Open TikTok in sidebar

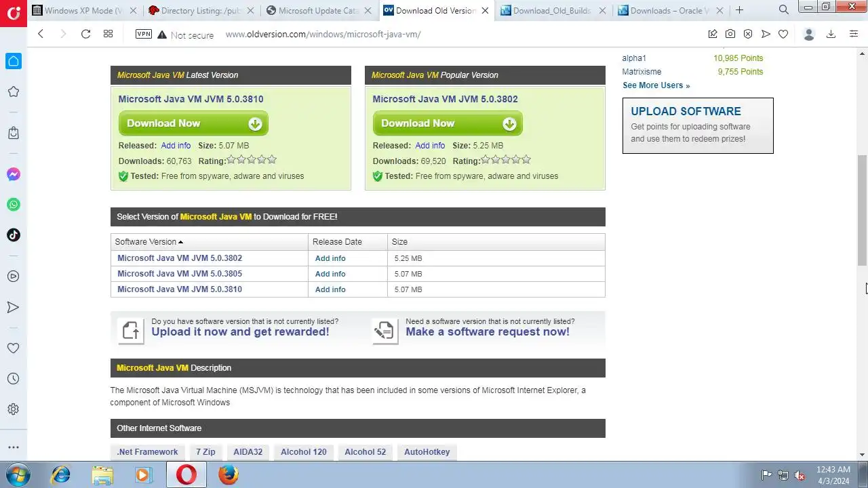click(13, 235)
